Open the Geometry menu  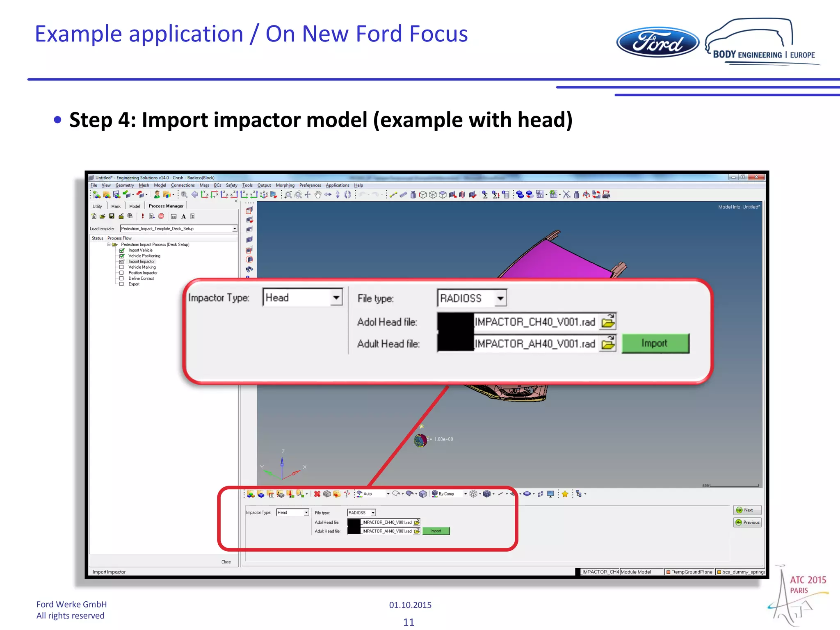[125, 185]
